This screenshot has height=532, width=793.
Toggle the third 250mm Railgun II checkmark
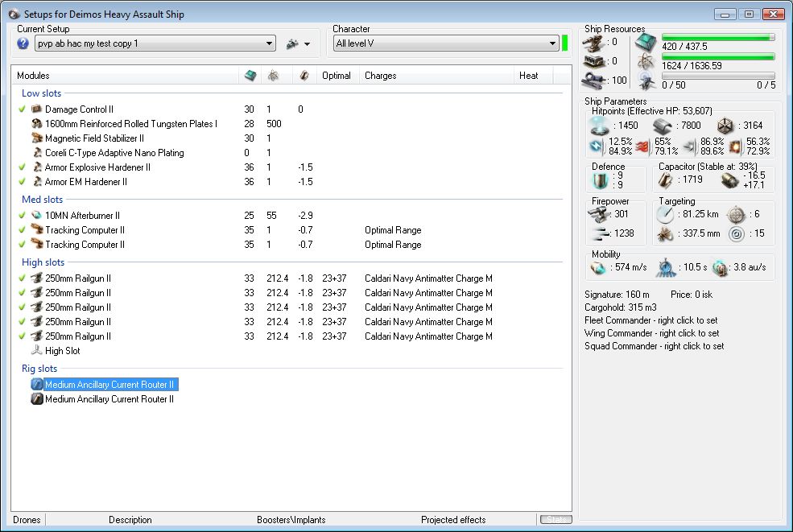click(22, 307)
